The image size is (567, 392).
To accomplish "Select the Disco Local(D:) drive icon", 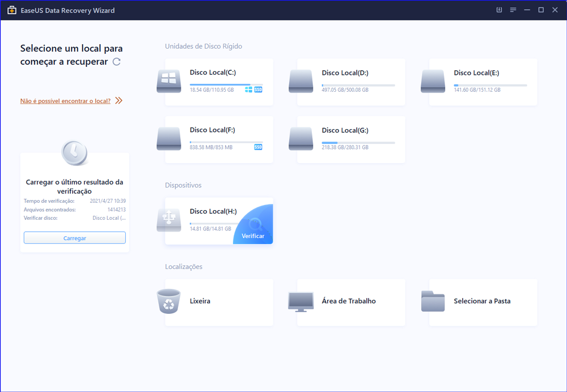I will coord(301,82).
